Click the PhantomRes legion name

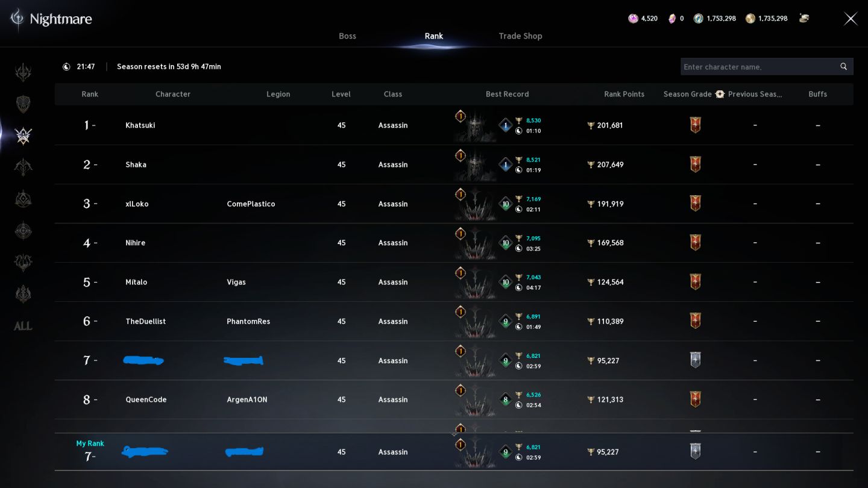click(248, 321)
